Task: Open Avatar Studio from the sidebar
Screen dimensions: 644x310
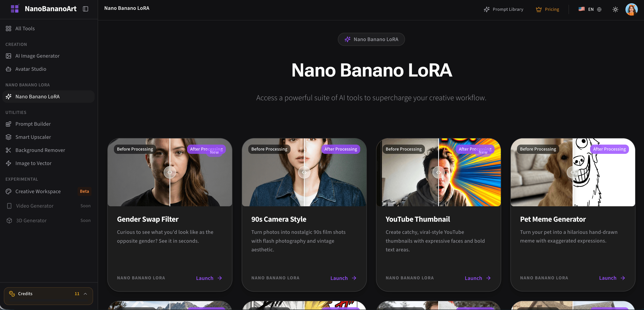Action: 31,69
